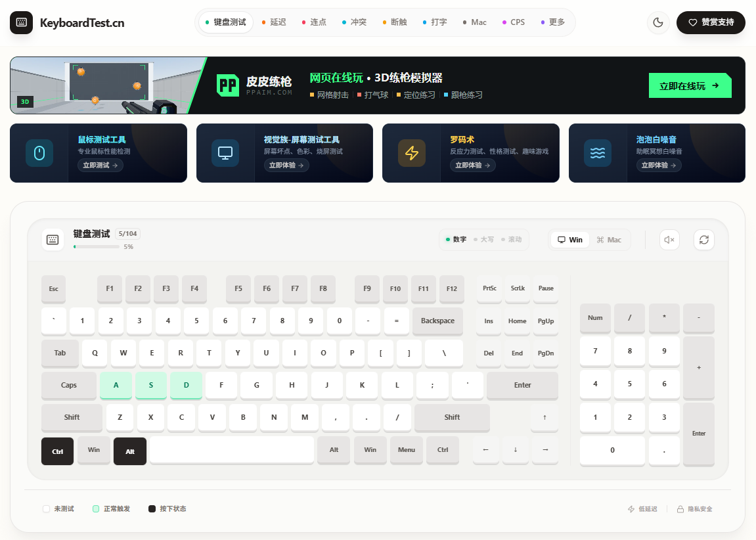Click the right Shift key
This screenshot has width=756, height=540.
tap(453, 418)
